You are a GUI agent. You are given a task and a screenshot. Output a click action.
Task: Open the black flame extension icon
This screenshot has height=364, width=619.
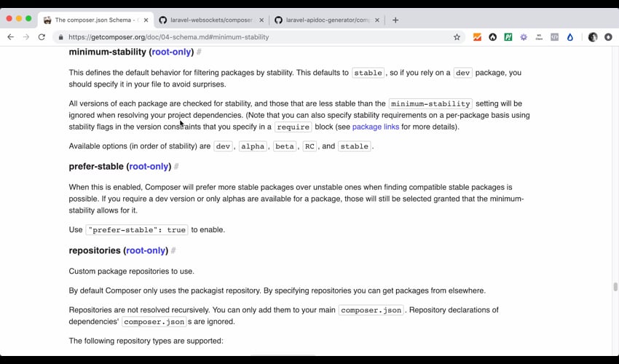coord(493,37)
